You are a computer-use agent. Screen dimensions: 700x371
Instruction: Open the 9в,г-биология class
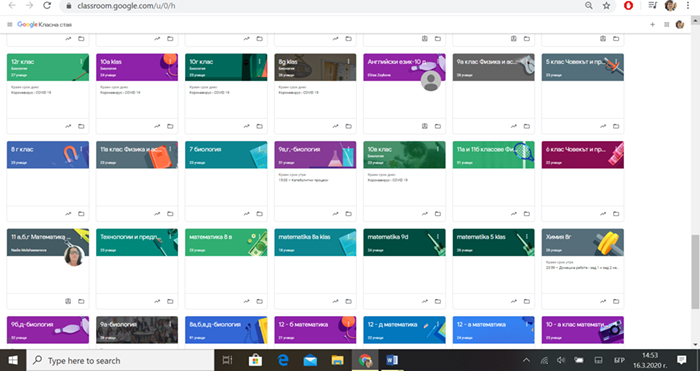299,149
